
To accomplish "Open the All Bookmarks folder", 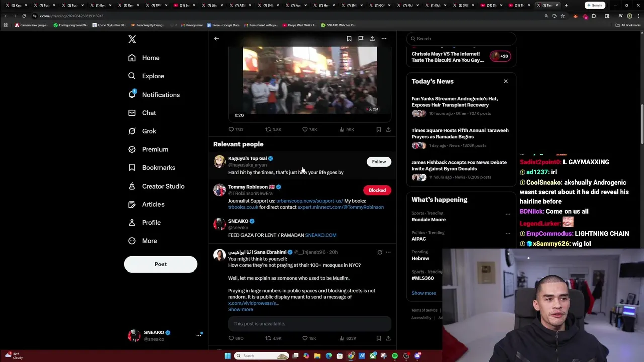I will click(628, 25).
